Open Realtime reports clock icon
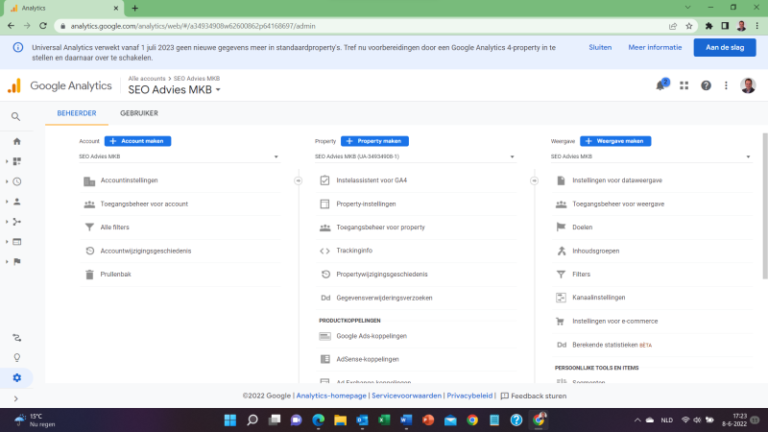This screenshot has width=768, height=432. (17, 182)
